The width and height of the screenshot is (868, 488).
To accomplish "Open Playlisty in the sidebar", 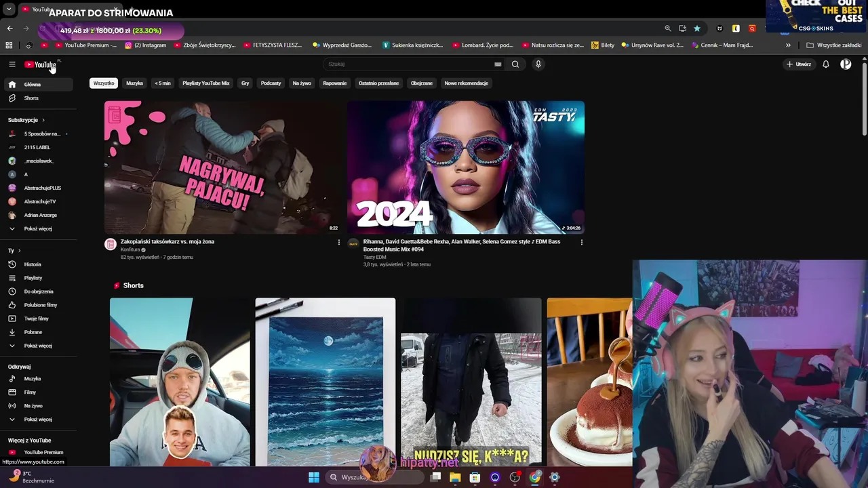I will click(37, 278).
